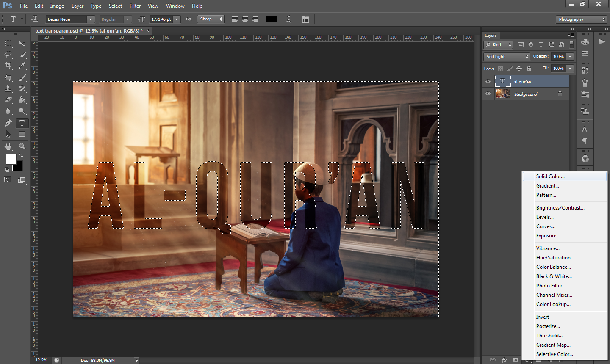This screenshot has width=610, height=364.
Task: Choose Hue/Saturation from adjustment menu
Action: coord(555,258)
